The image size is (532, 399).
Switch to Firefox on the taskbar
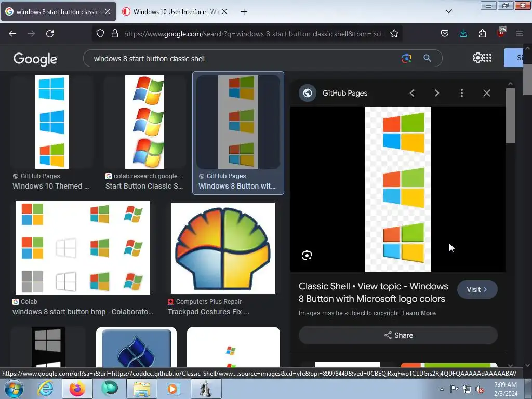77,389
